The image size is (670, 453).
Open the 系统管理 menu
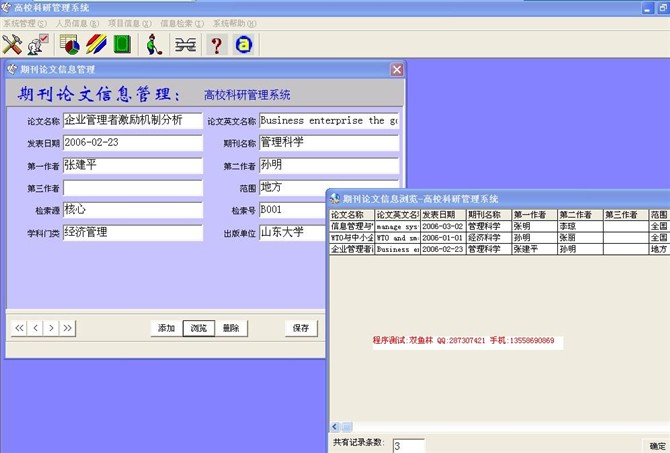point(25,24)
